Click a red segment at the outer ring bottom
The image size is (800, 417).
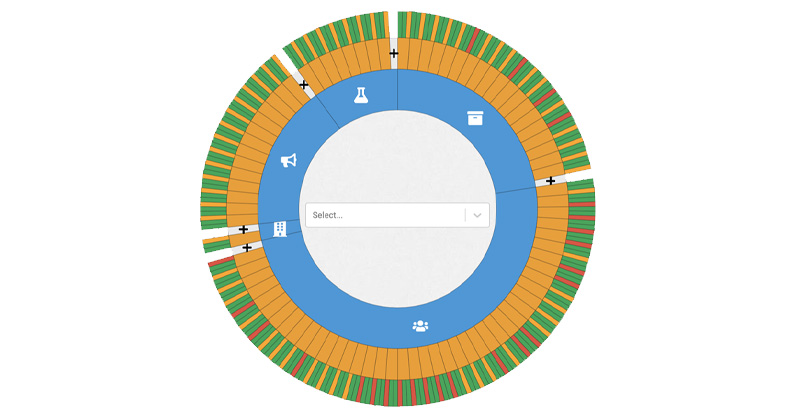coord(387,393)
